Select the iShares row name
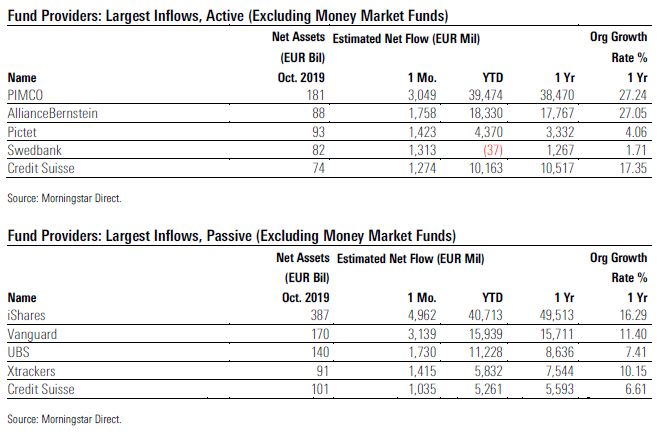The image size is (665, 435). [26, 315]
